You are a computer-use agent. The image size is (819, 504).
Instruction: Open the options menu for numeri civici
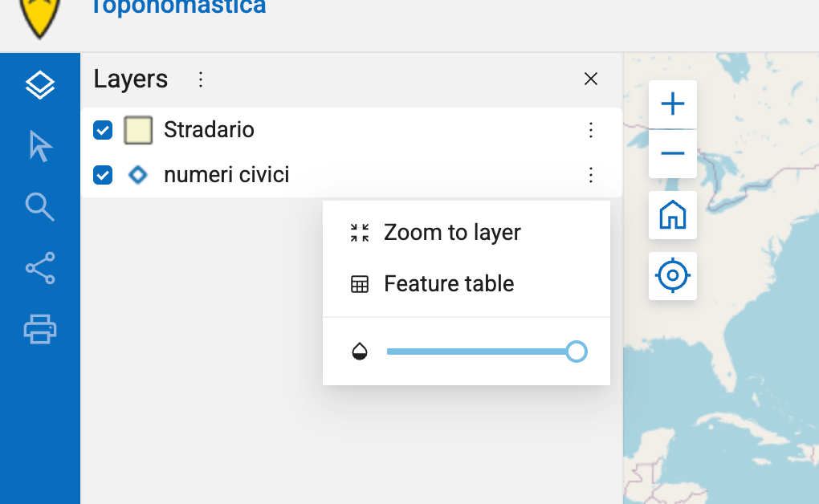(x=591, y=175)
